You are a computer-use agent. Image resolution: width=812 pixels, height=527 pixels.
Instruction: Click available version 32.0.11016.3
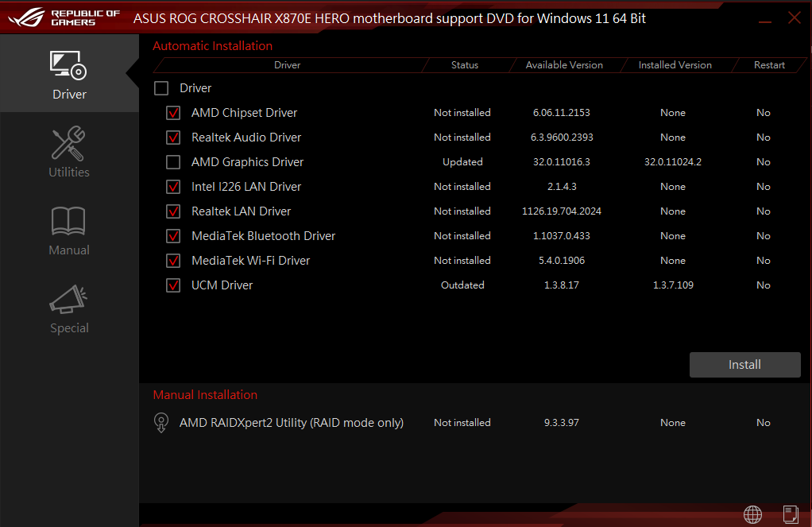coord(562,162)
